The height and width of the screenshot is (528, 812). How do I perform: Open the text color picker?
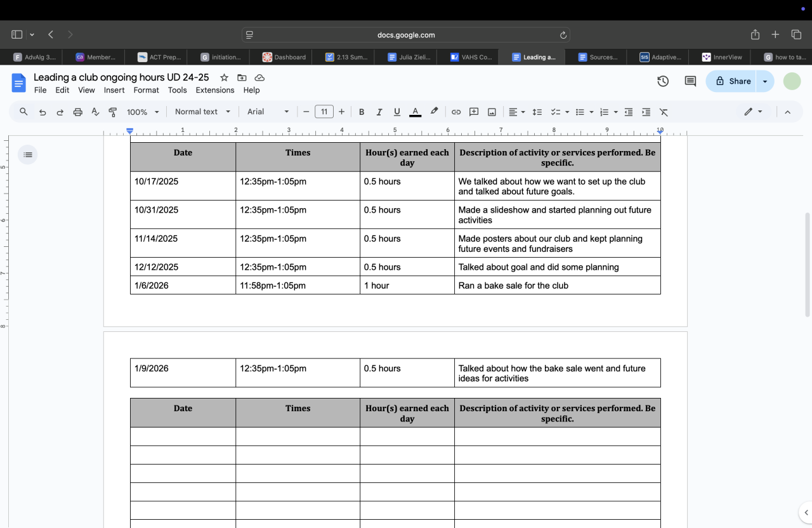click(416, 112)
